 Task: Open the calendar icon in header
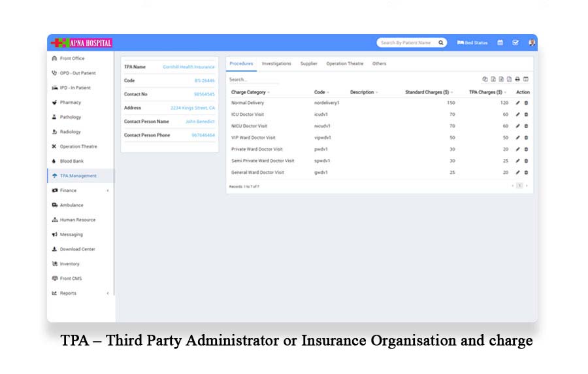point(500,42)
